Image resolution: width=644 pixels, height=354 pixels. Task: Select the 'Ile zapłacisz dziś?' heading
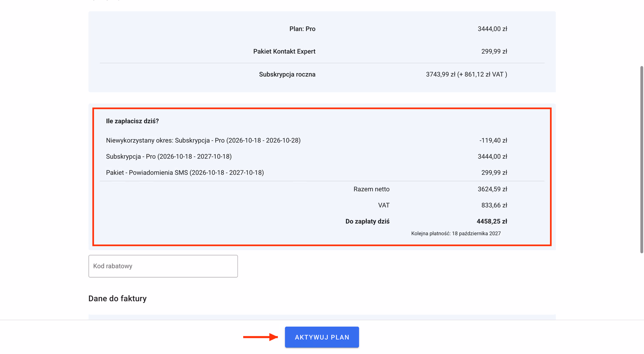click(x=132, y=121)
